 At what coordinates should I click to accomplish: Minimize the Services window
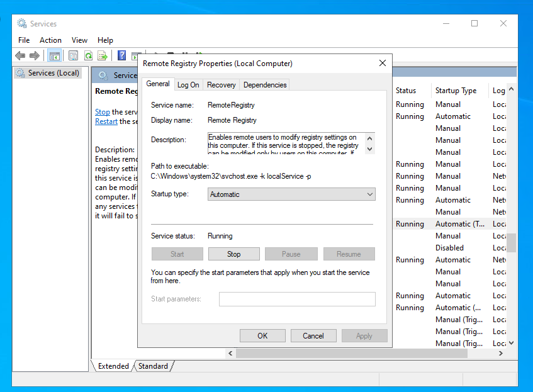[446, 23]
